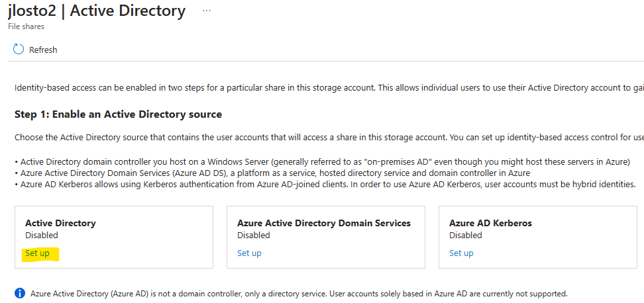Click the 'jlosto2 | Active Directory' page title
The image size is (644, 303).
tap(97, 11)
